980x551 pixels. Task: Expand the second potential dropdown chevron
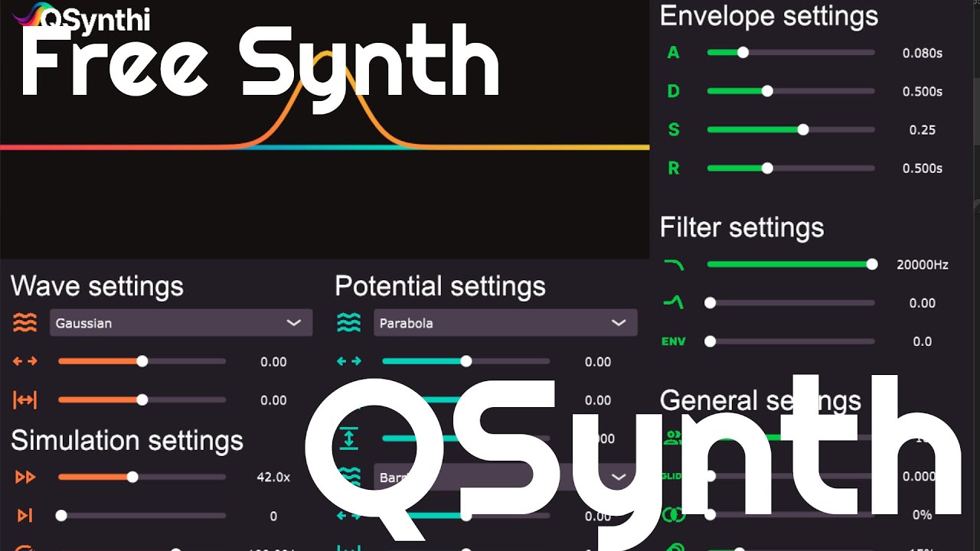[x=619, y=478]
